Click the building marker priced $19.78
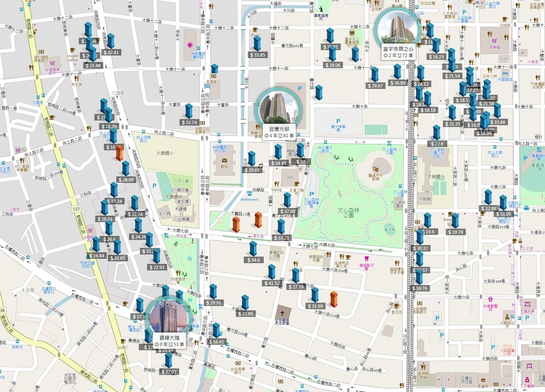Screen dimensions: 545x392 tap(455, 221)
